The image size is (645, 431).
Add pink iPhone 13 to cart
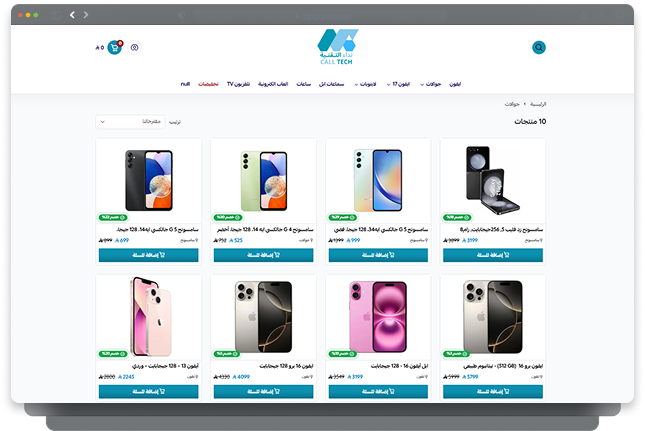pyautogui.click(x=148, y=392)
